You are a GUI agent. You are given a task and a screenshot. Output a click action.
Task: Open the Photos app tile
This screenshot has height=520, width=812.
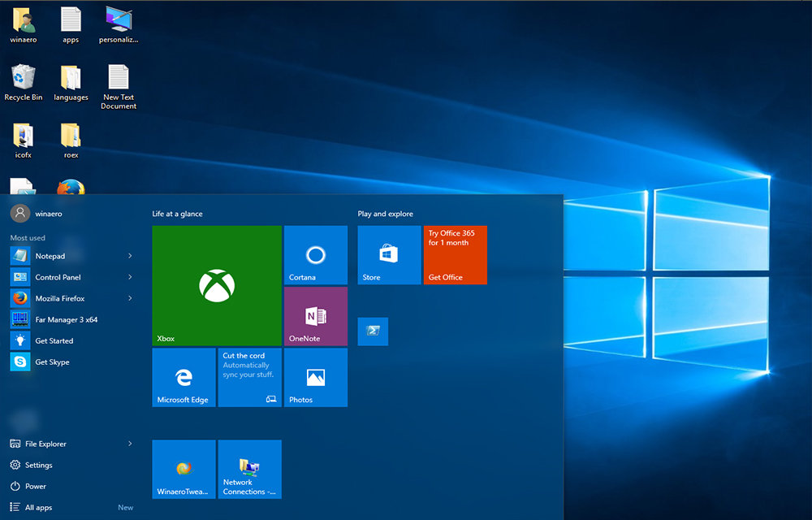pyautogui.click(x=316, y=377)
